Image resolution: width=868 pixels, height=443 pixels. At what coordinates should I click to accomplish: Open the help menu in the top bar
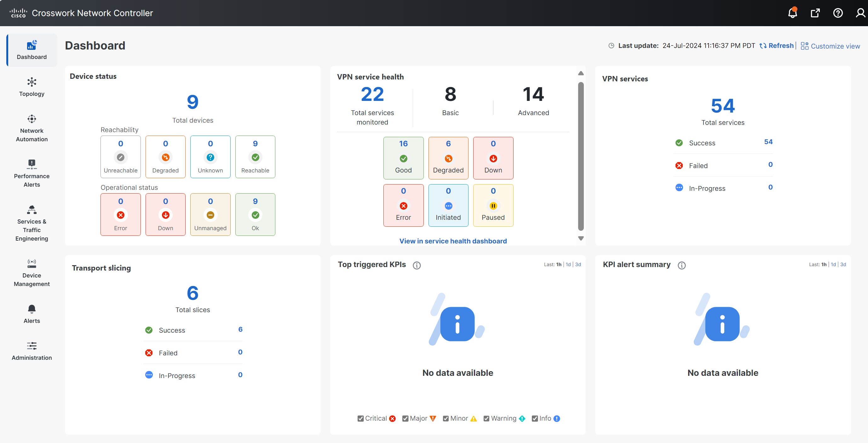[x=838, y=13]
